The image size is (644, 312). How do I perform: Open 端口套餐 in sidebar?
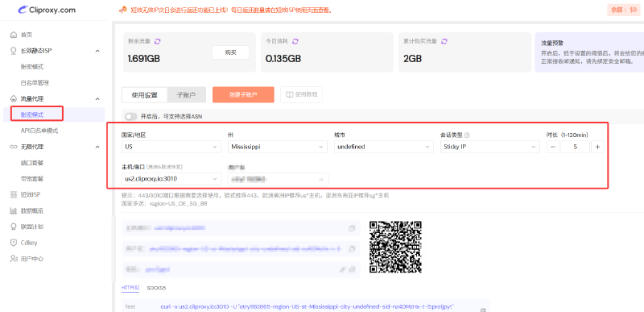32,163
